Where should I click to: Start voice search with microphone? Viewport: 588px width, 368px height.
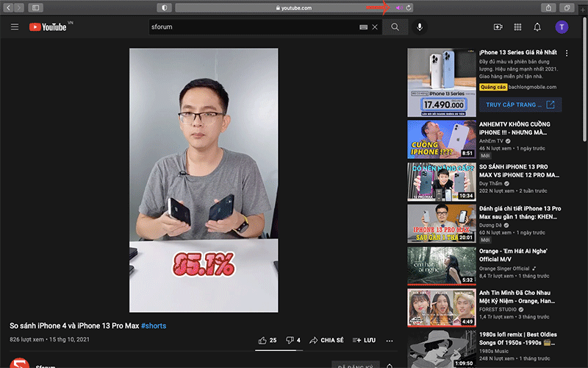pyautogui.click(x=420, y=26)
